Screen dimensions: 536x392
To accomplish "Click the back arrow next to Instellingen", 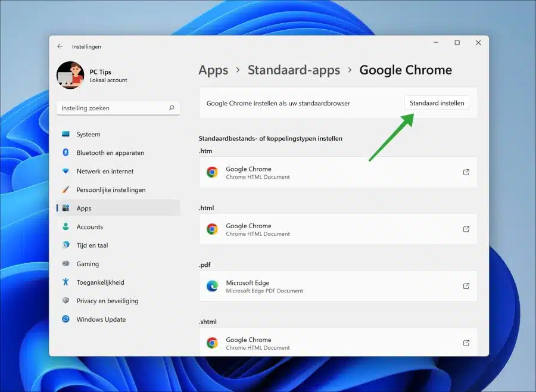I will [x=60, y=46].
